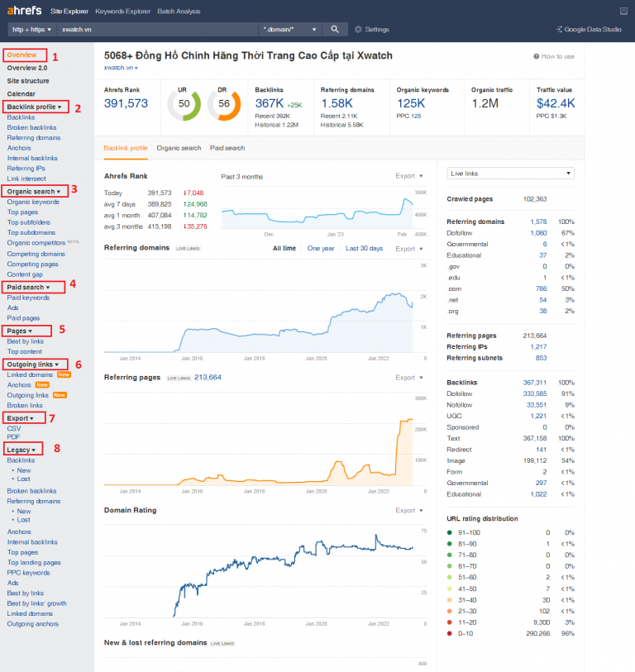This screenshot has height=672, width=635.
Task: Collapse the Organic search sidebar section
Action: click(x=34, y=191)
